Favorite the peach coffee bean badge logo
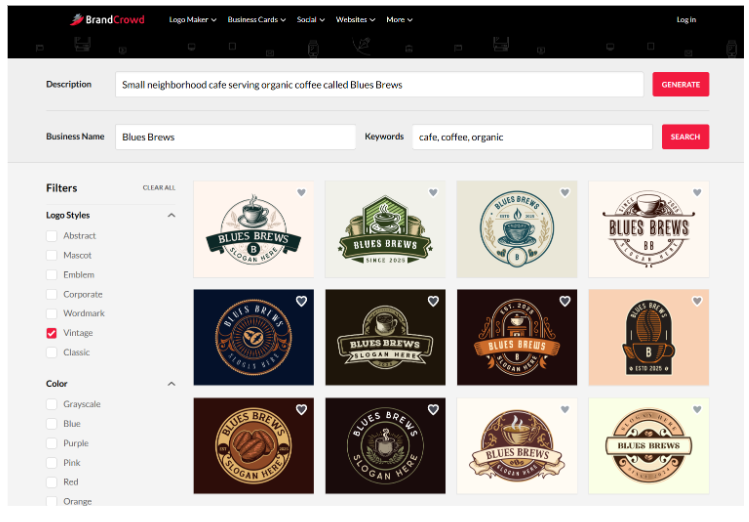 pos(696,301)
